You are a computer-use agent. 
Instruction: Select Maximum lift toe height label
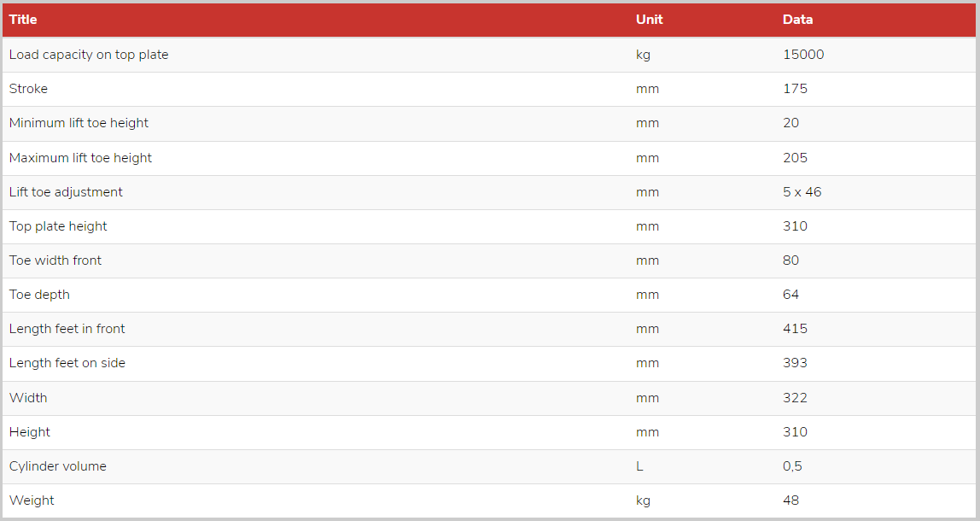click(80, 158)
